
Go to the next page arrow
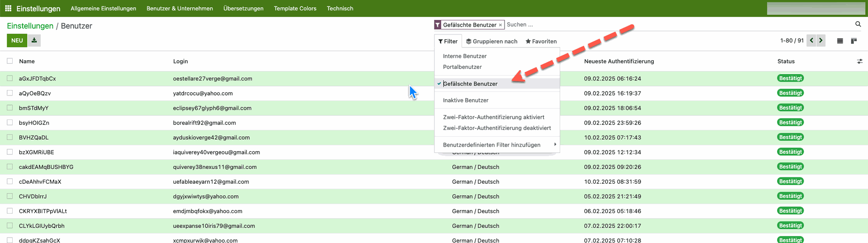pos(821,41)
